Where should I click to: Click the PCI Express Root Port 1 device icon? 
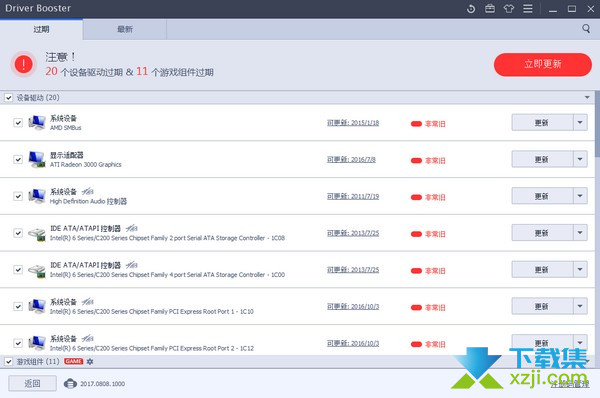click(x=37, y=306)
